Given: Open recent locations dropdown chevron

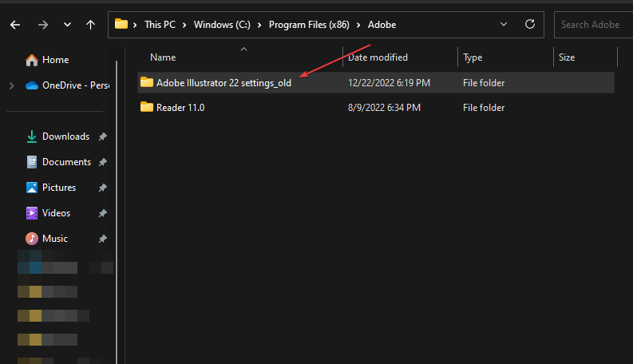Looking at the screenshot, I should click(67, 25).
